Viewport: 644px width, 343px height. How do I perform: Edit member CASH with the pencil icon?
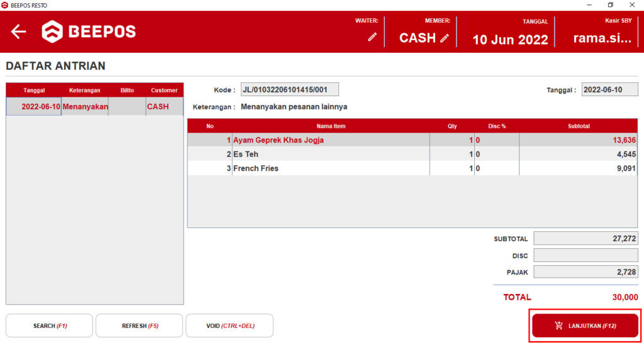pos(445,38)
